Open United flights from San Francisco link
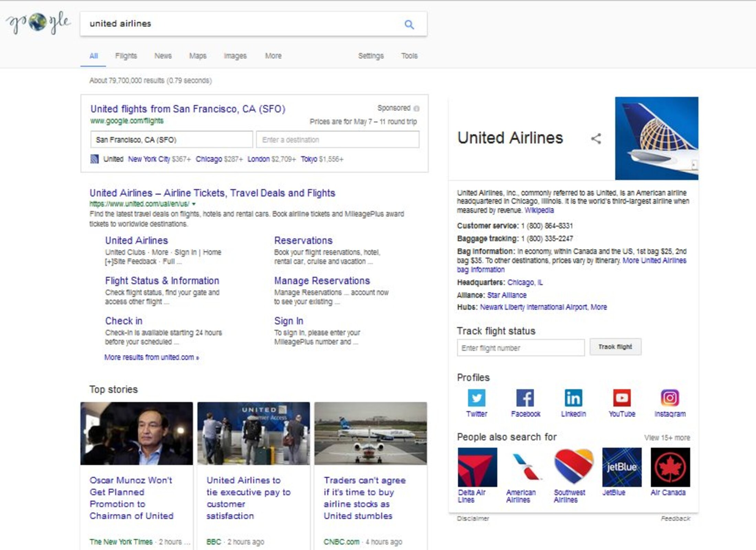This screenshot has height=550, width=756. [188, 109]
